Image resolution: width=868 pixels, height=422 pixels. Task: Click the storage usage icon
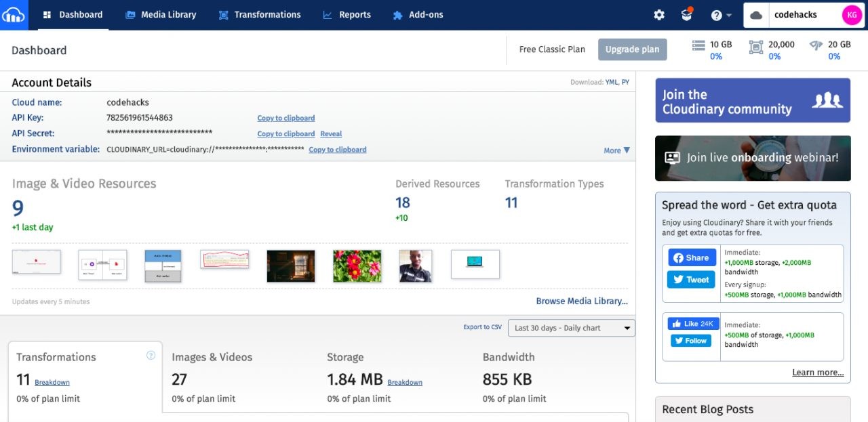pos(698,45)
